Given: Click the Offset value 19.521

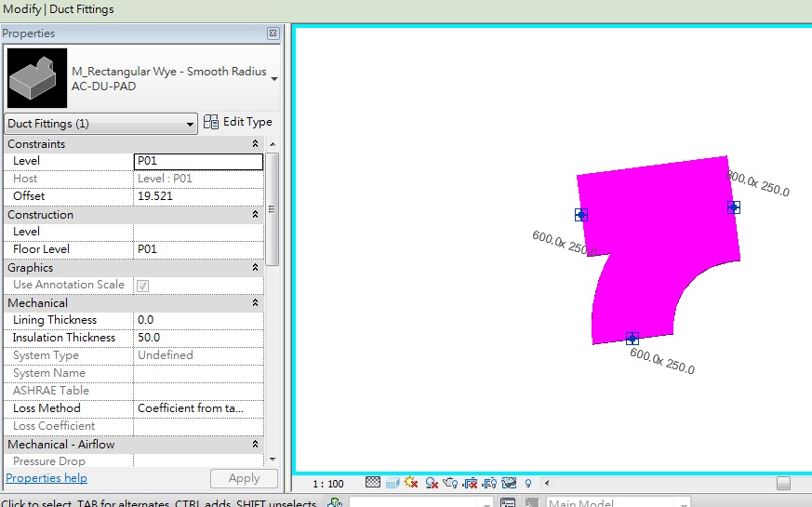Looking at the screenshot, I should coord(198,196).
